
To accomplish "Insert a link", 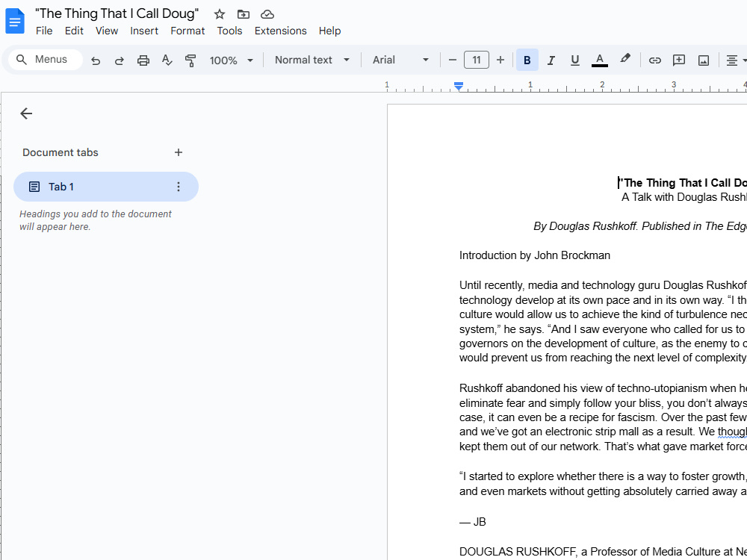I will (655, 60).
